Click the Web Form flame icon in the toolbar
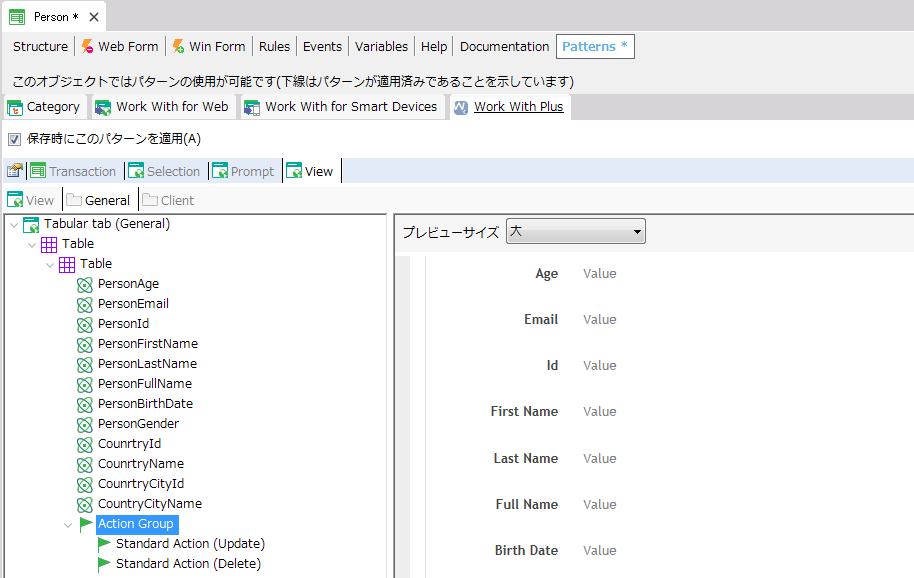 (88, 46)
